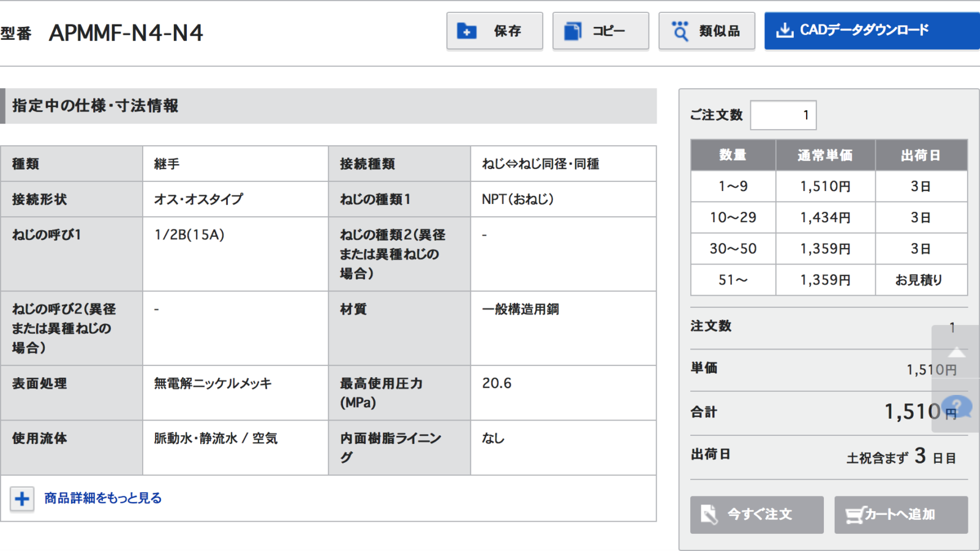Click the cart icon on カートへ追加
This screenshot has height=551, width=980.
click(854, 515)
